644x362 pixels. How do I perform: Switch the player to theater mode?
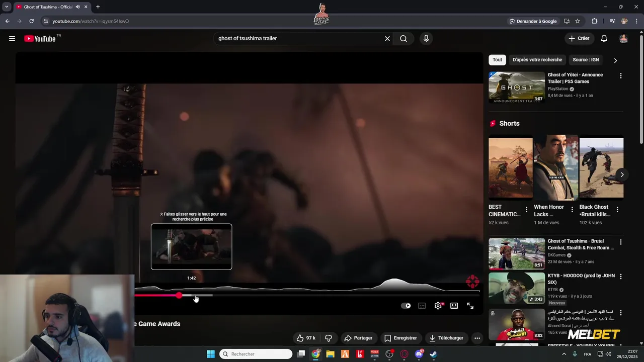(x=454, y=306)
